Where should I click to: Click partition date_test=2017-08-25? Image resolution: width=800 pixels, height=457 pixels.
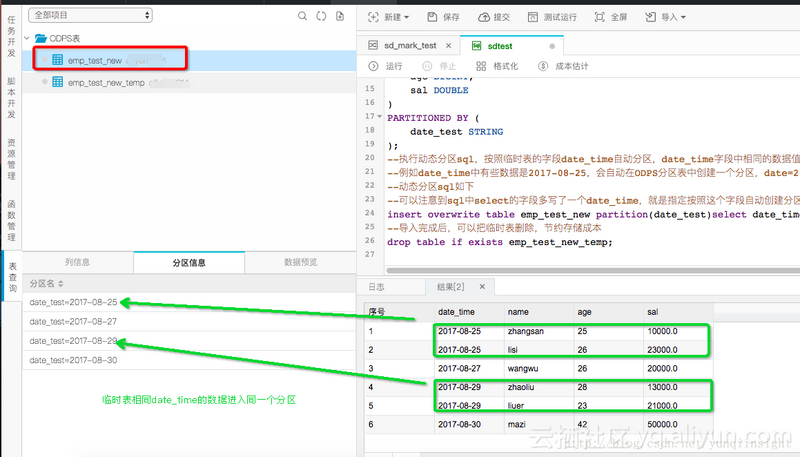point(73,302)
